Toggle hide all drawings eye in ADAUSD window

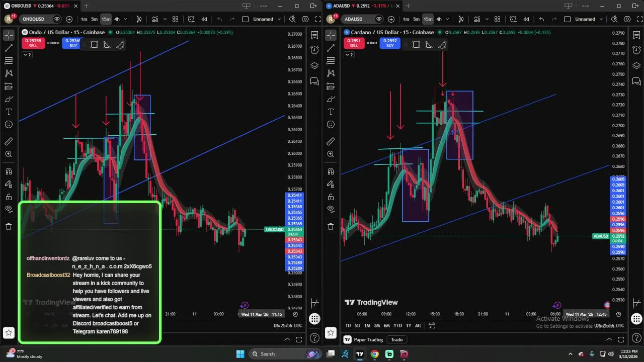331,209
